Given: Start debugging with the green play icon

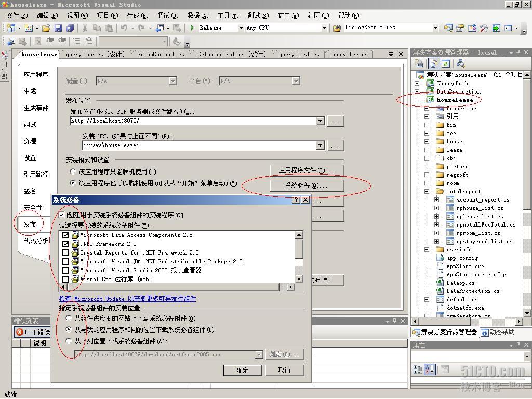Looking at the screenshot, I should click(192, 28).
